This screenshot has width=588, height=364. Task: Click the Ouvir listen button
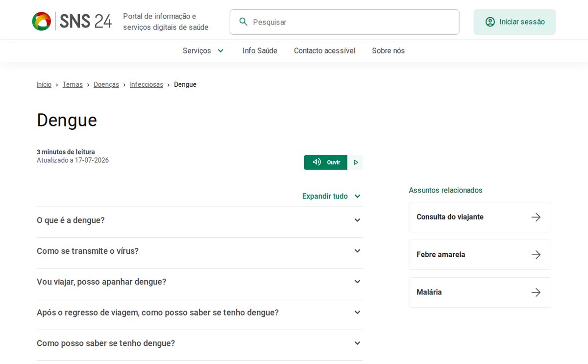coord(326,163)
